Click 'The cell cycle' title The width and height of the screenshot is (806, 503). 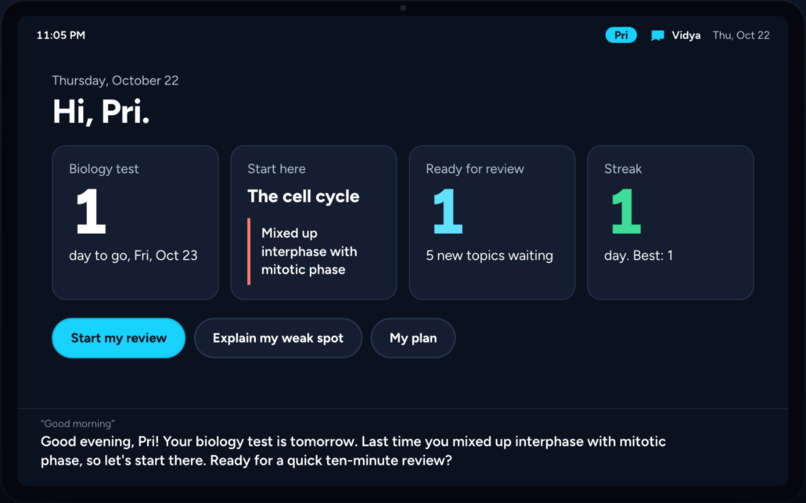[303, 196]
